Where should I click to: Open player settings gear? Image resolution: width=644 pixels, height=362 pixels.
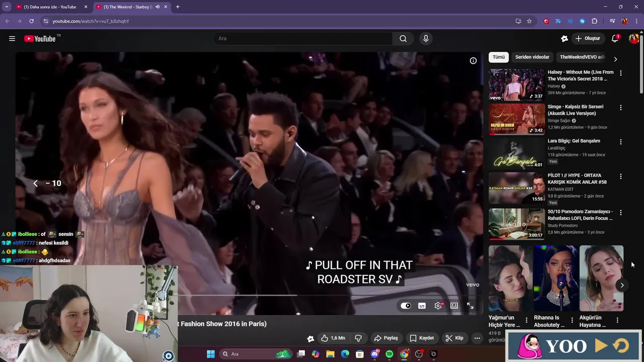pos(438,306)
